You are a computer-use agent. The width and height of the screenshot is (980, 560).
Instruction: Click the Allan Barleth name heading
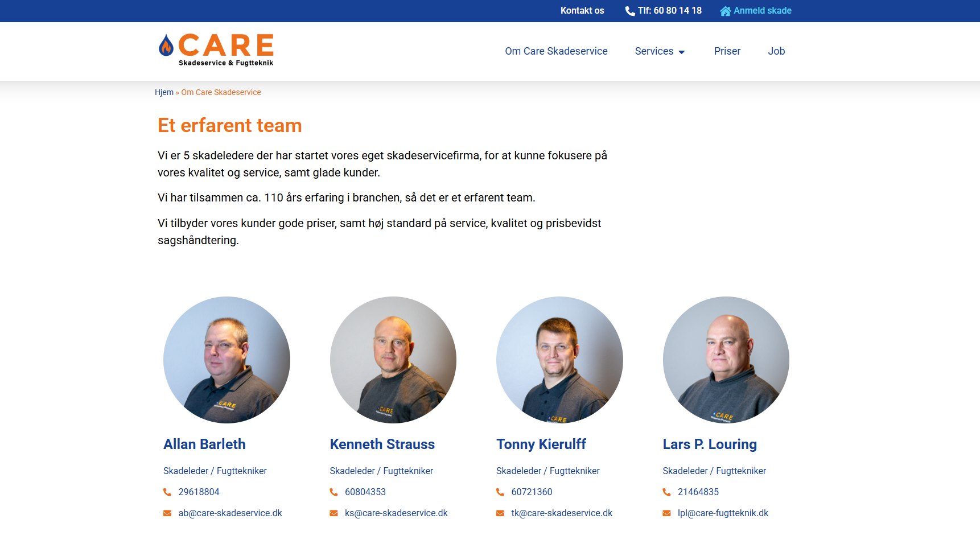coord(204,444)
